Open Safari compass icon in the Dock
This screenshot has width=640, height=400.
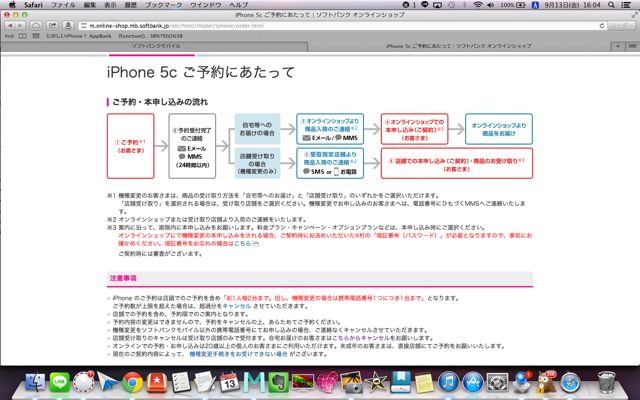coord(570,382)
